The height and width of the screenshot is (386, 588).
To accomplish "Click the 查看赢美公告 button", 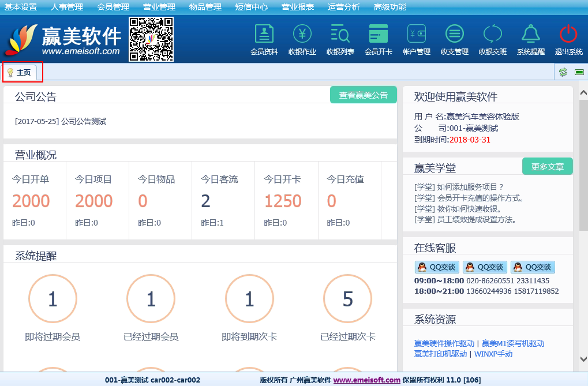I will pyautogui.click(x=364, y=95).
